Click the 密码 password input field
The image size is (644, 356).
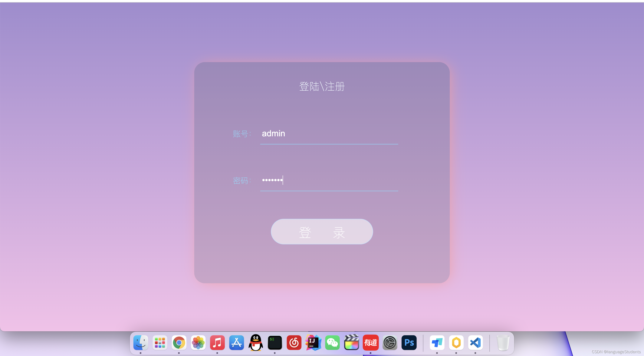pos(329,180)
